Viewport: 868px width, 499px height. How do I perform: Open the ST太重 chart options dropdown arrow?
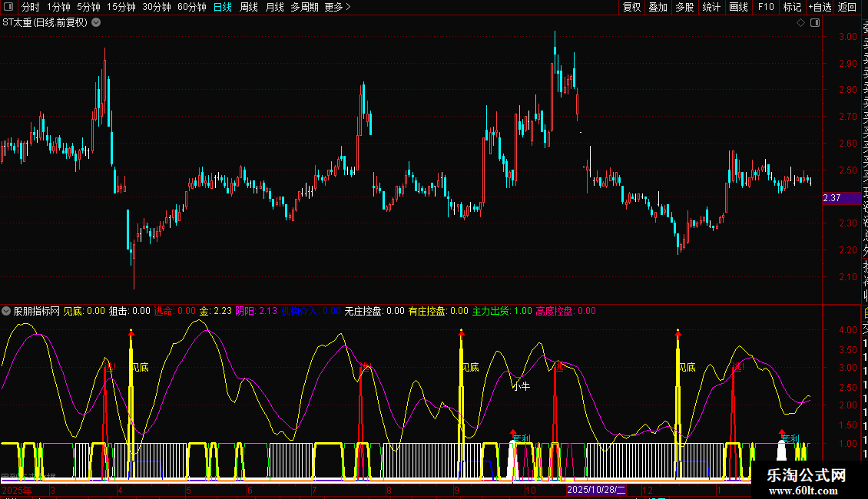coord(96,23)
